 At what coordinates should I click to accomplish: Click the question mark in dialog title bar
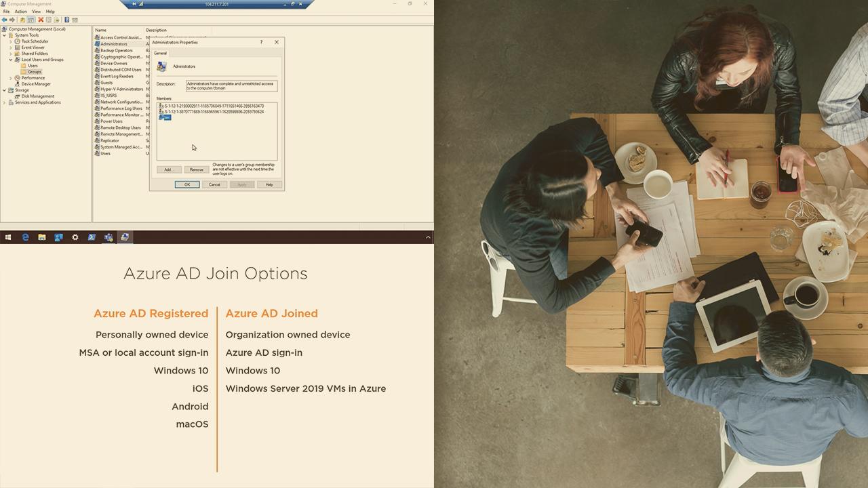(262, 42)
